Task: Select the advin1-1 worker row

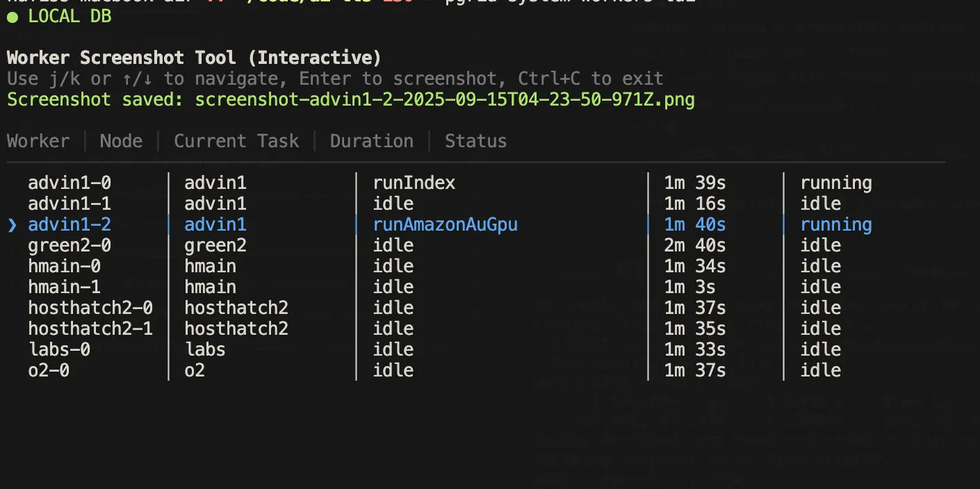Action: click(70, 203)
